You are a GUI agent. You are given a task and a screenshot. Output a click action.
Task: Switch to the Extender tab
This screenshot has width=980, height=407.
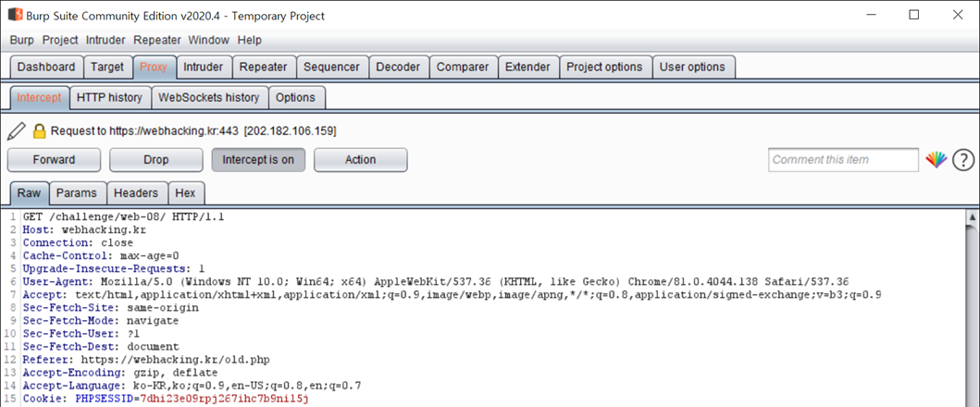527,67
